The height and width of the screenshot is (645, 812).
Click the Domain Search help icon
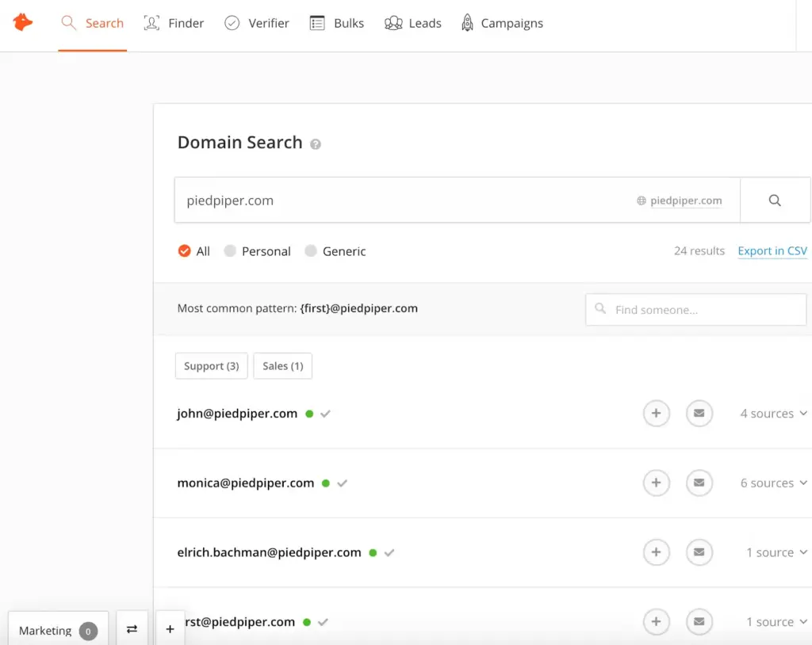(315, 143)
